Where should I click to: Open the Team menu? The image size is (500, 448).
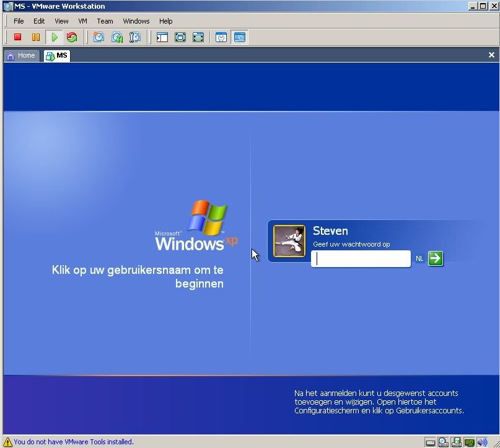pyautogui.click(x=105, y=20)
